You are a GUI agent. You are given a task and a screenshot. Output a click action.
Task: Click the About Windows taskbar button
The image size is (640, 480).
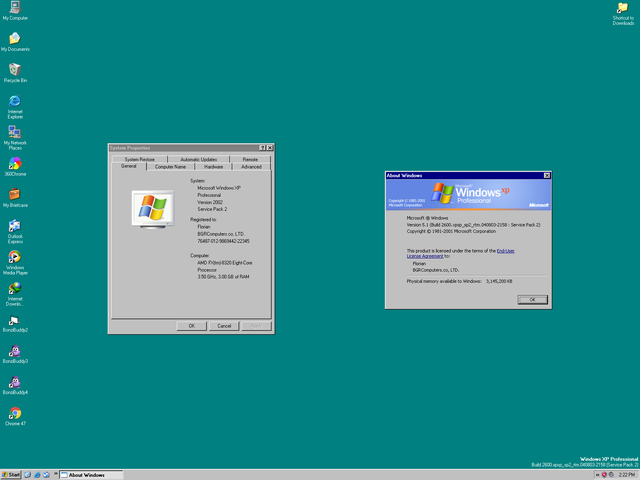click(x=91, y=475)
